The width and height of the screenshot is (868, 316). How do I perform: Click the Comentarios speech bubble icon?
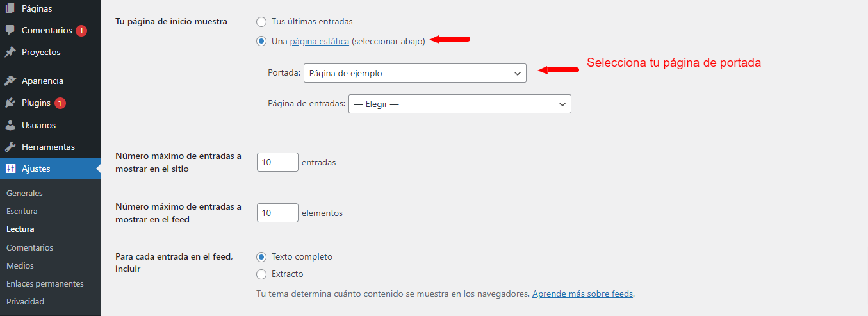point(10,30)
